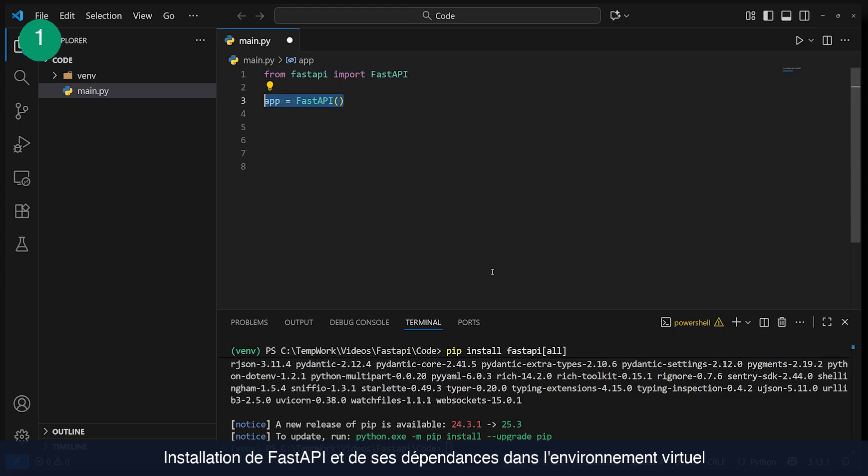Switch to the DEBUG CONSOLE tab

(359, 323)
